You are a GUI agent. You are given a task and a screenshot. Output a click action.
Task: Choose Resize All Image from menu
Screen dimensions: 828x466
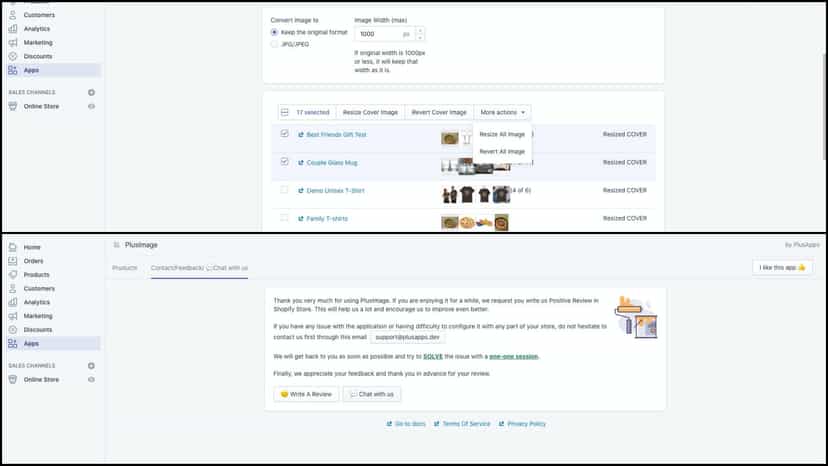point(502,134)
